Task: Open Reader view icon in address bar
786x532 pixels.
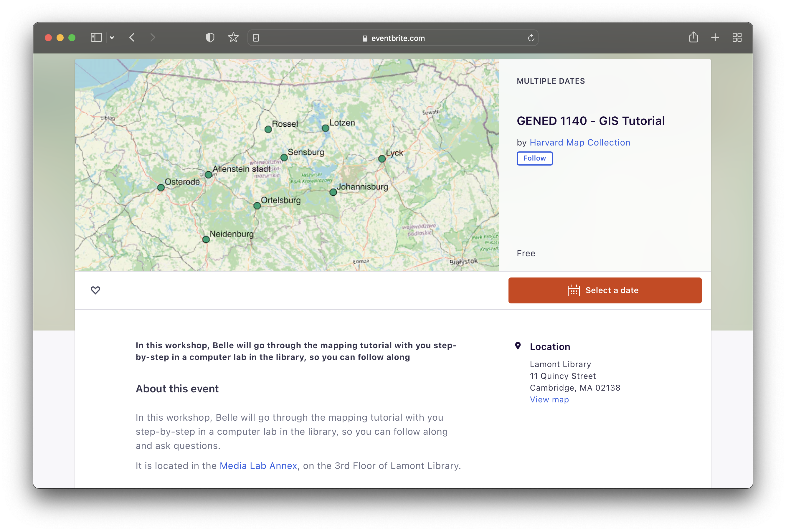Action: 256,38
